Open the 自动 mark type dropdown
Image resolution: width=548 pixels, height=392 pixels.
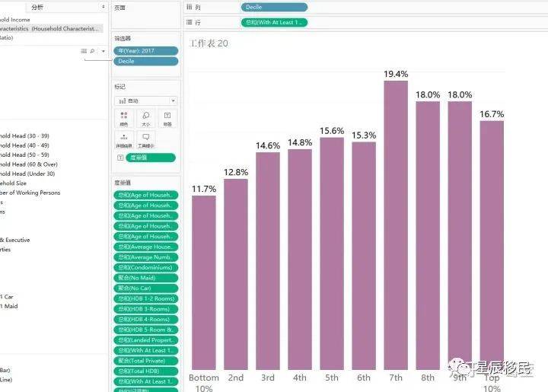click(x=145, y=100)
